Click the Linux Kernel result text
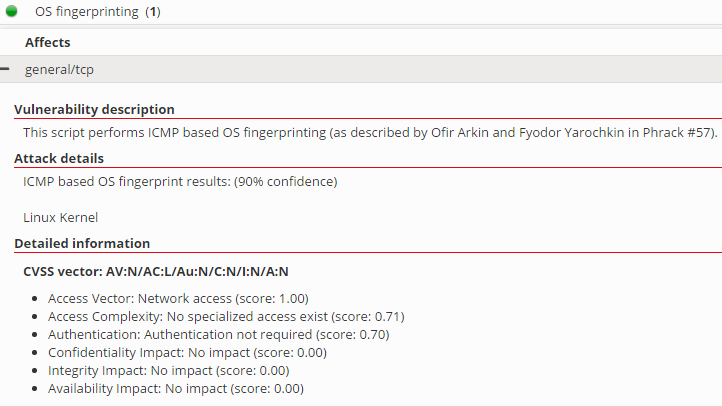The height and width of the screenshot is (406, 722). 60,217
